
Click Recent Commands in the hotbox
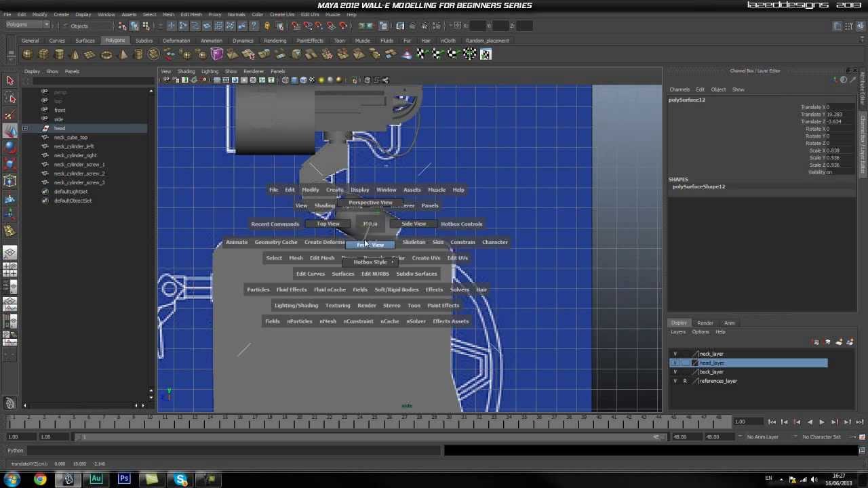(x=275, y=224)
